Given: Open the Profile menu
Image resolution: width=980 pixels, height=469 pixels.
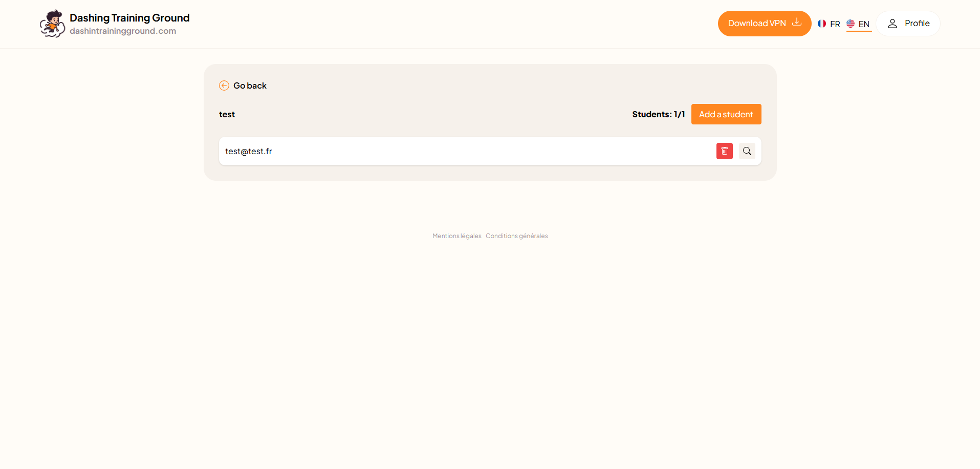Looking at the screenshot, I should tap(917, 24).
